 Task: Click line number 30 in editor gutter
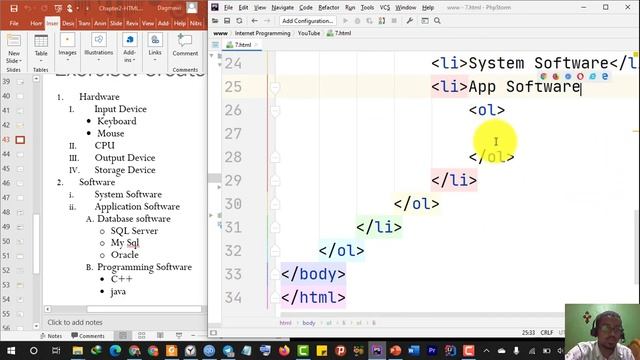[233, 204]
